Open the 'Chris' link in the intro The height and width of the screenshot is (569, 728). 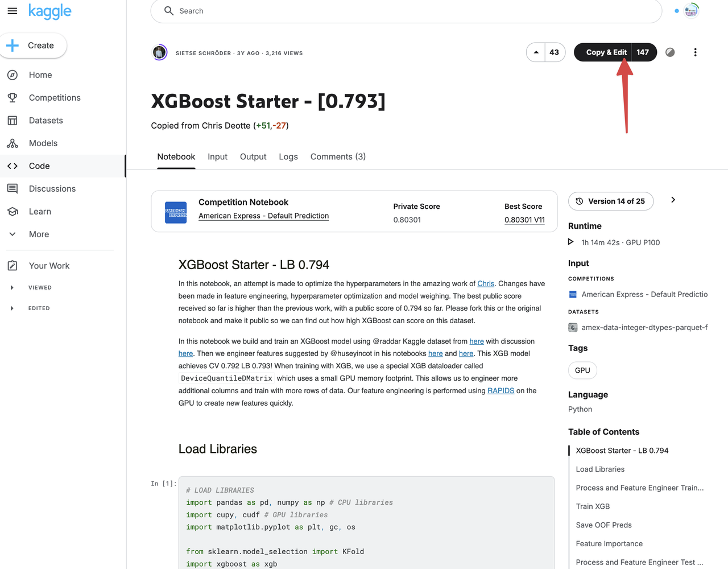[x=486, y=284]
